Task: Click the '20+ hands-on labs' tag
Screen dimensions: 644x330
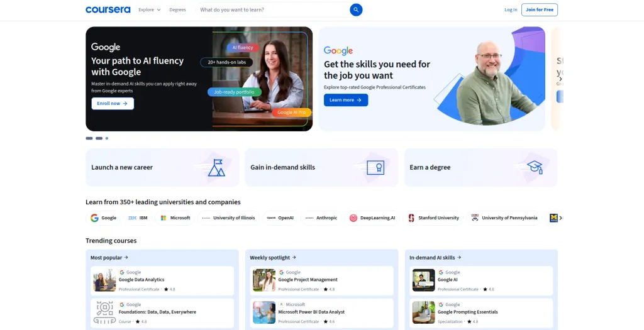Action: pyautogui.click(x=226, y=62)
